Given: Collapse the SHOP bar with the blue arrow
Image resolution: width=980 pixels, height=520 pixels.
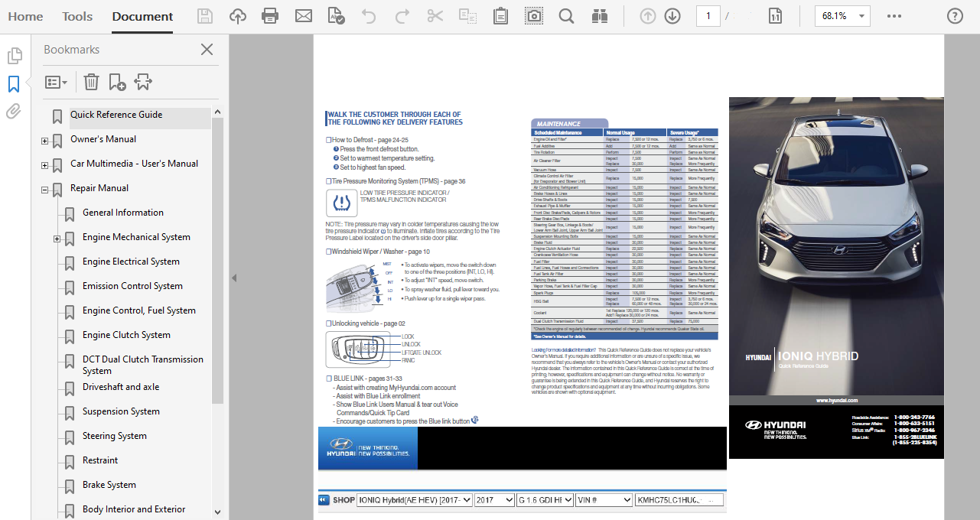Looking at the screenshot, I should tap(324, 499).
